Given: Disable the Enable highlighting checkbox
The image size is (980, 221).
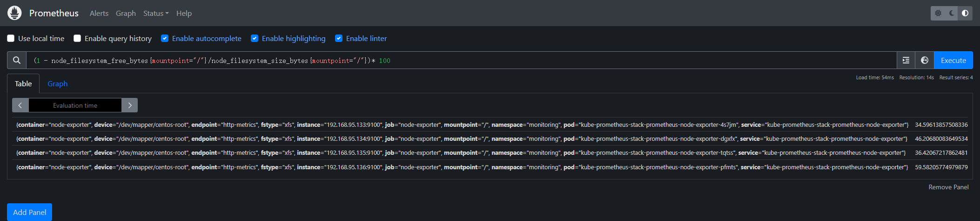Looking at the screenshot, I should tap(255, 38).
